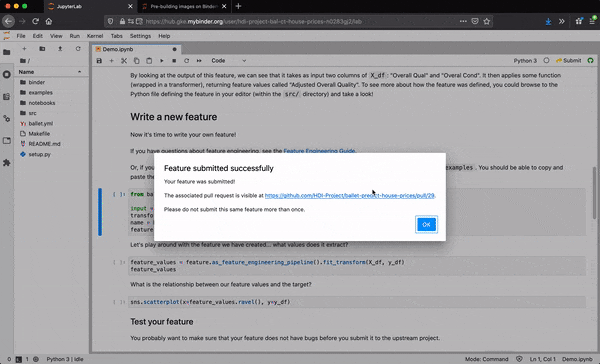
Task: Open ballet.yml file
Action: 41,124
